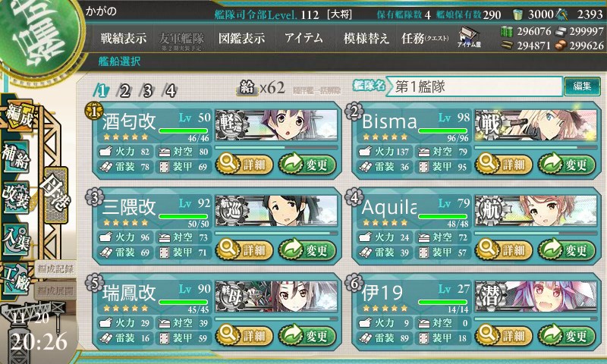Click 変更 for Bismarck

pos(567,165)
